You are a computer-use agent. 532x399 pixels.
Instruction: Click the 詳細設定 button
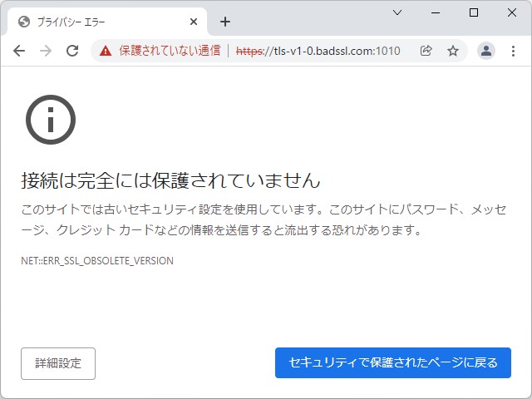tap(58, 363)
